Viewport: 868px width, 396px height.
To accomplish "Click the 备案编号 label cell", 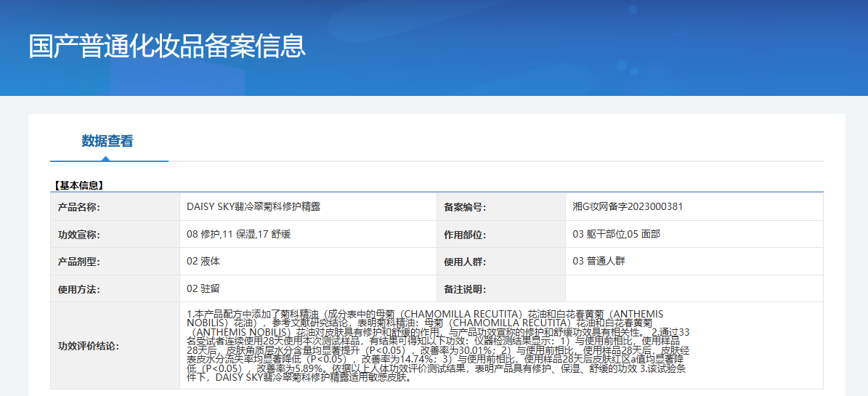I will (465, 207).
